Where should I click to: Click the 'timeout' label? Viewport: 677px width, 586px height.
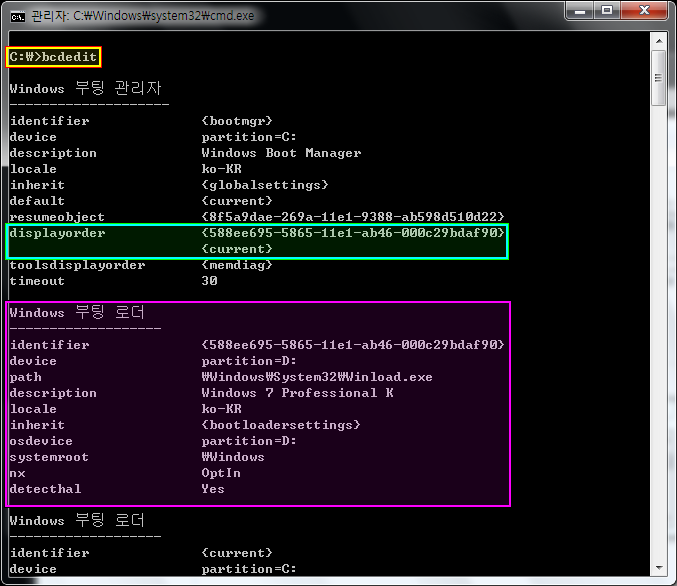point(37,281)
